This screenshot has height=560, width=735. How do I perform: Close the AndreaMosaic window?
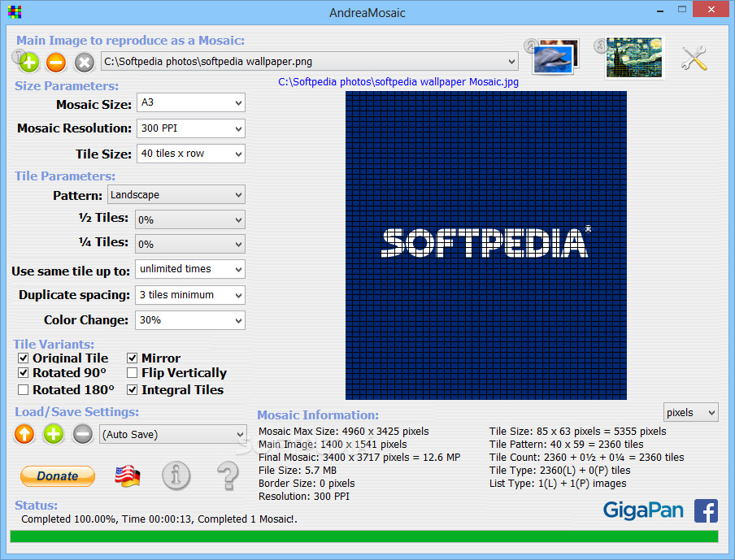(x=711, y=10)
